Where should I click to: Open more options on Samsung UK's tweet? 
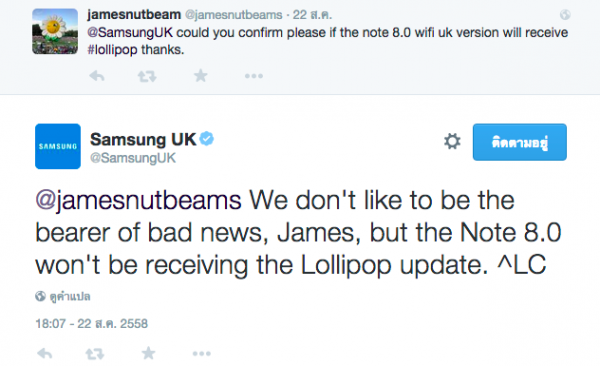[202, 353]
